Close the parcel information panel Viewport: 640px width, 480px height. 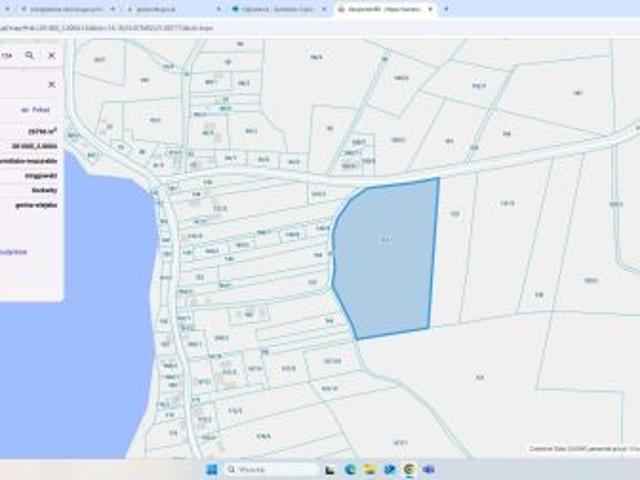[52, 84]
